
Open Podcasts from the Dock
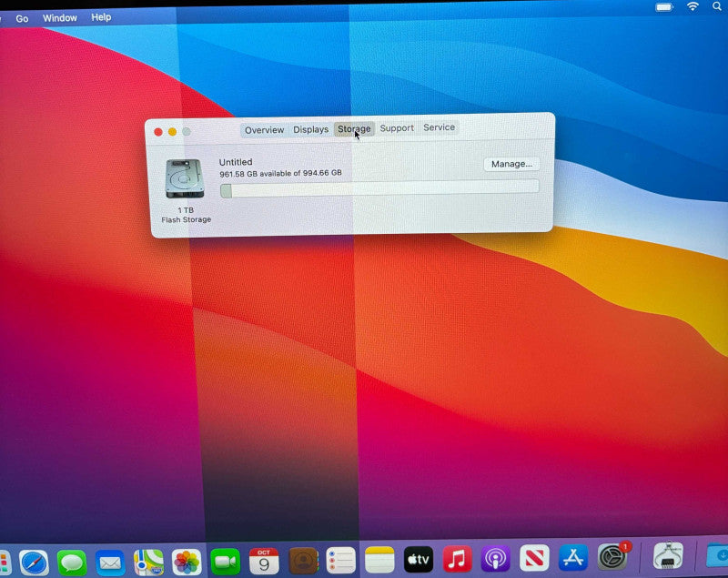point(495,558)
